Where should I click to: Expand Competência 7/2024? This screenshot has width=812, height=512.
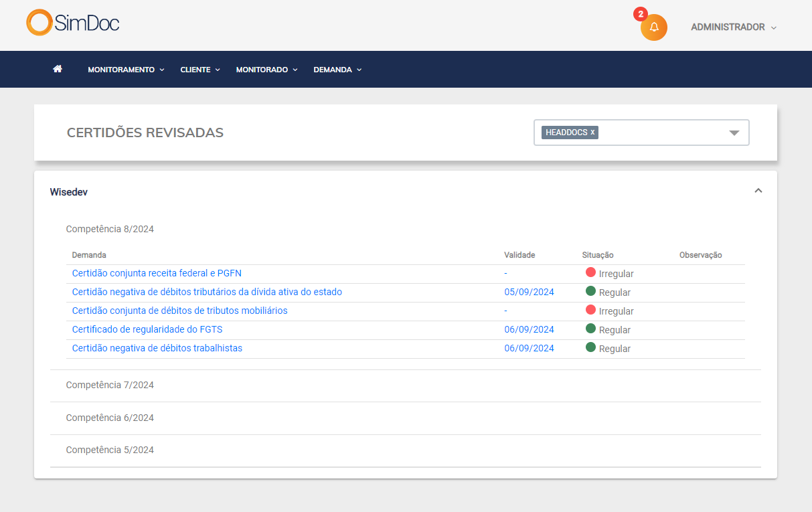[110, 385]
